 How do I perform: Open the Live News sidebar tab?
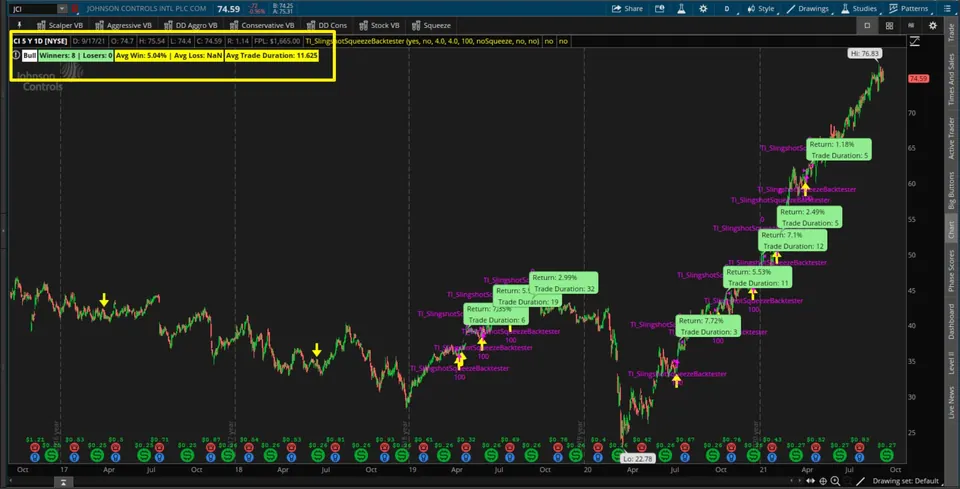951,403
